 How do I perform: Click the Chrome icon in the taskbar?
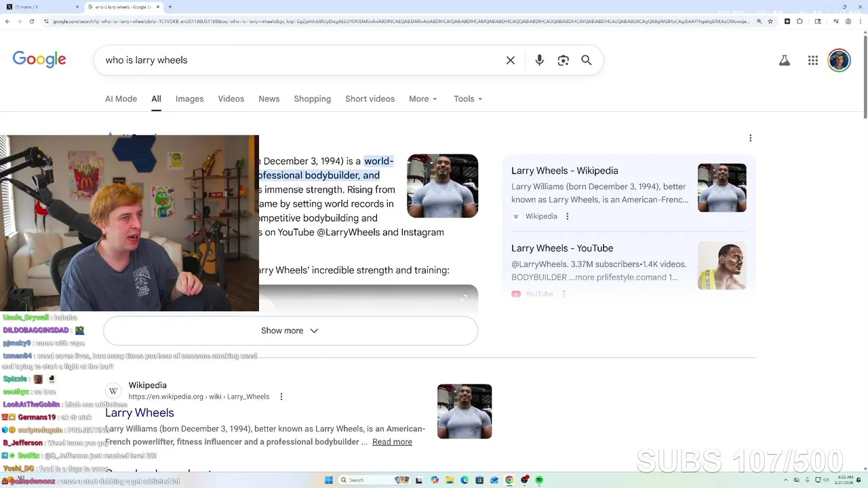tap(509, 480)
